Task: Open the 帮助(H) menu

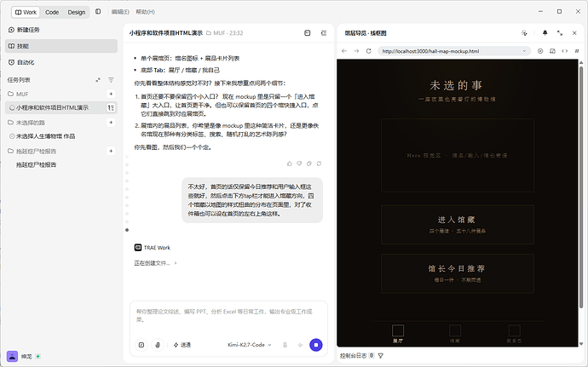Action: (145, 12)
